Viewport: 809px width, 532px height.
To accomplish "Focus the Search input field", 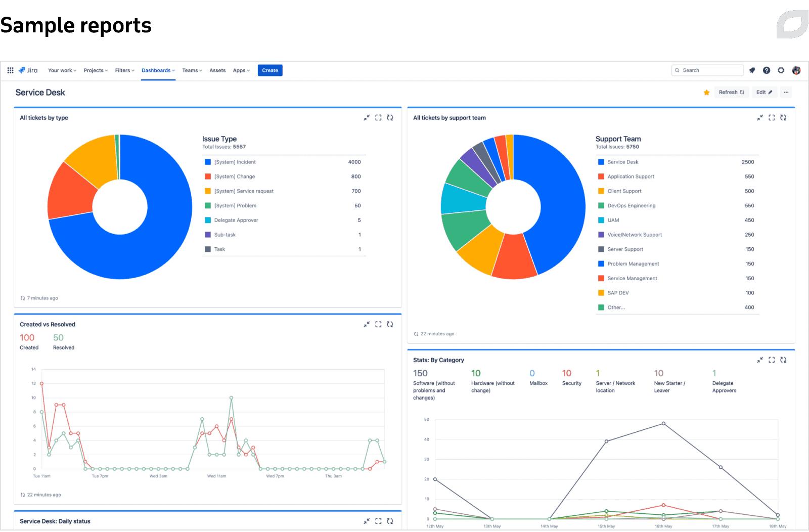I will (707, 70).
